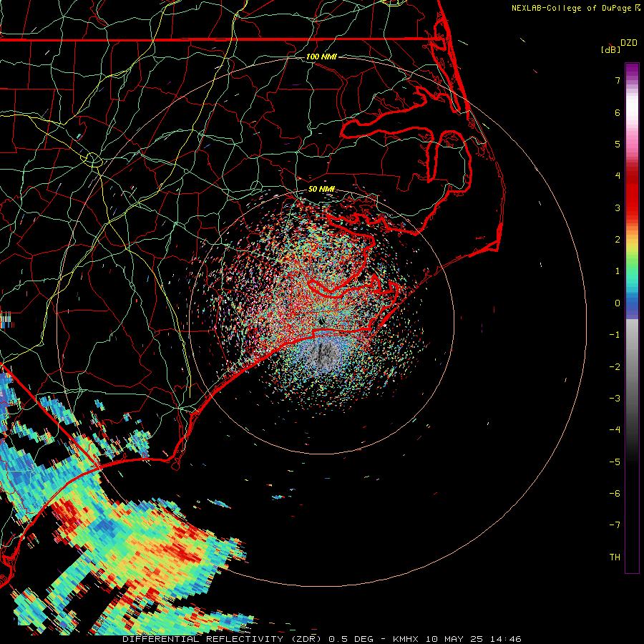
Task: Click the 4 dB scale label
Action: coord(618,176)
